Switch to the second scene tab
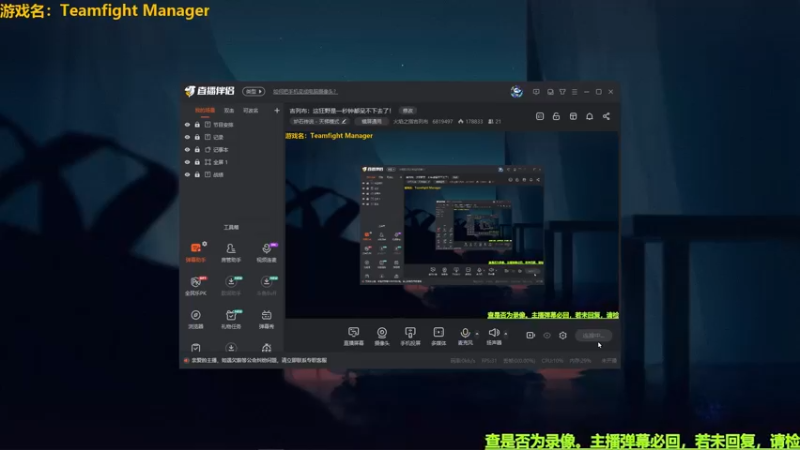The image size is (800, 450). (229, 110)
